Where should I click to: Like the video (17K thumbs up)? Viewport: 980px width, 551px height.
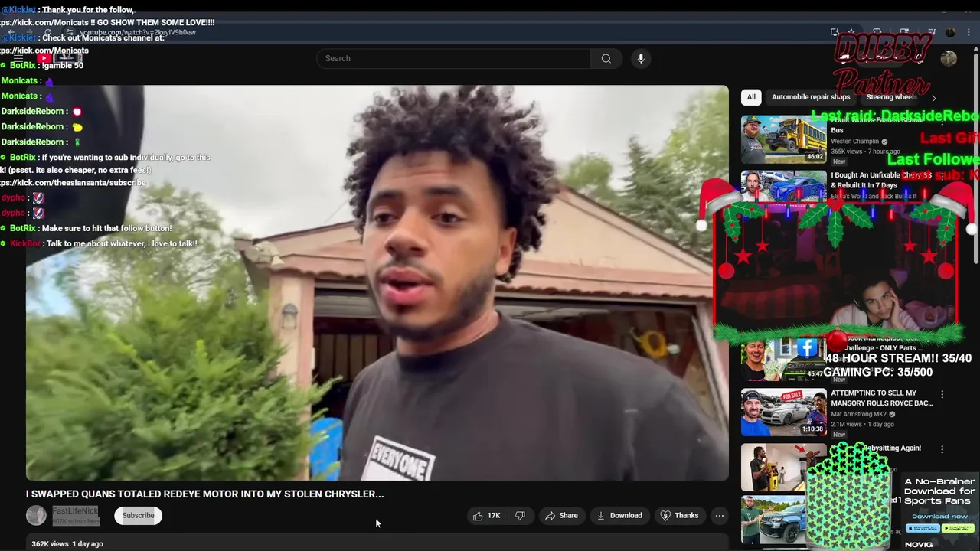click(487, 516)
